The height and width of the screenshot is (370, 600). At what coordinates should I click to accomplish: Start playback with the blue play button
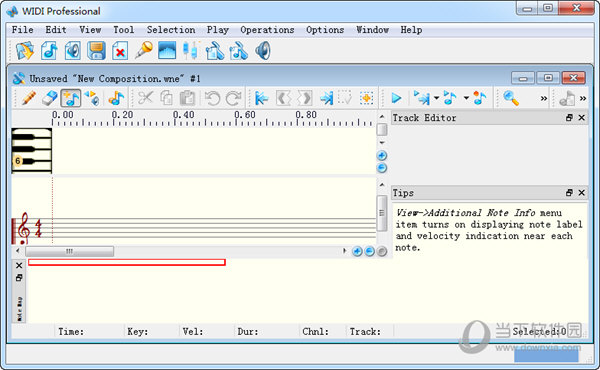(x=396, y=98)
